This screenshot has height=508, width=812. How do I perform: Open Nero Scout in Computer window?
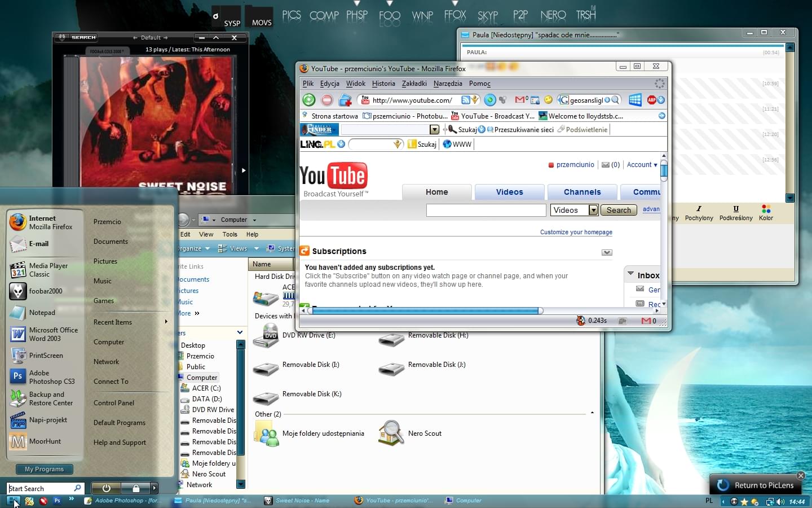tap(409, 433)
